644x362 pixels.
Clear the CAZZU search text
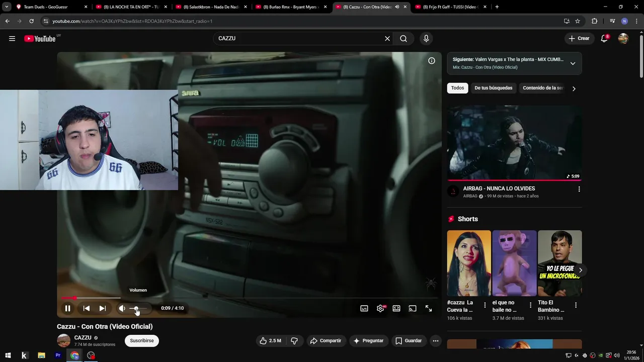(387, 39)
